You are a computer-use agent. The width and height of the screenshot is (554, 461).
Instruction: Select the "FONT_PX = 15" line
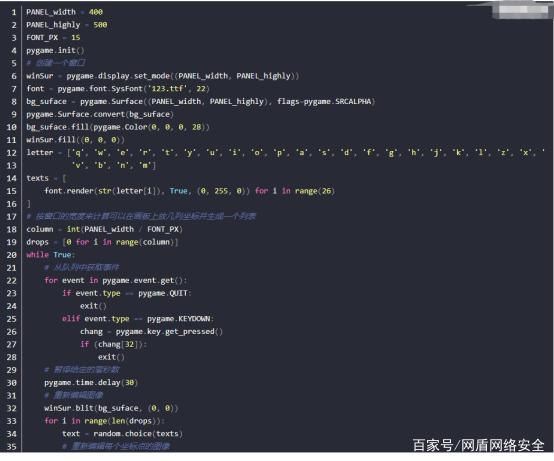pos(53,37)
